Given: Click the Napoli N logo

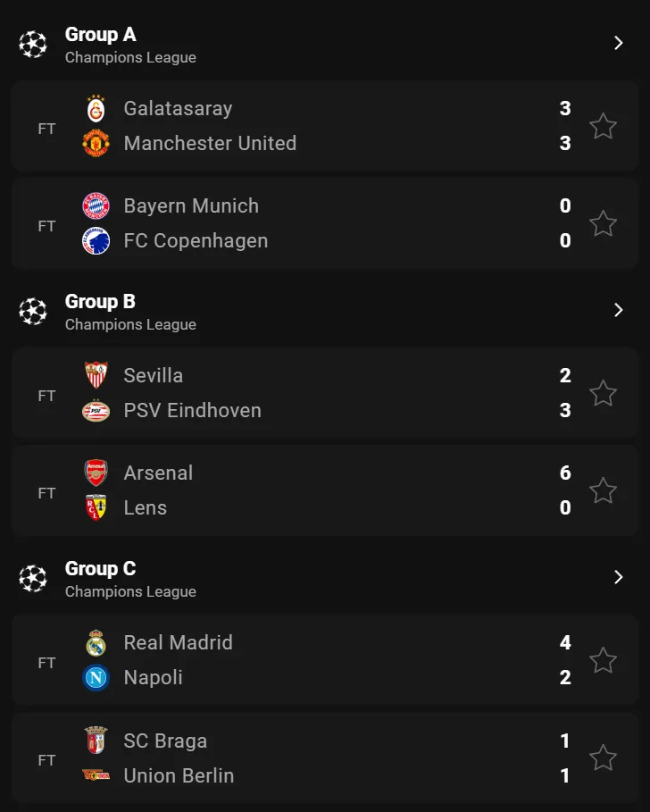Looking at the screenshot, I should (96, 677).
